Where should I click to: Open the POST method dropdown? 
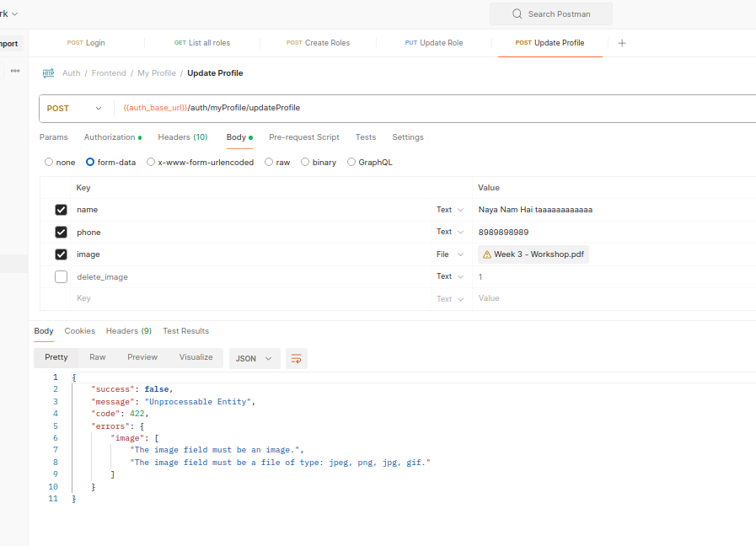tap(76, 109)
